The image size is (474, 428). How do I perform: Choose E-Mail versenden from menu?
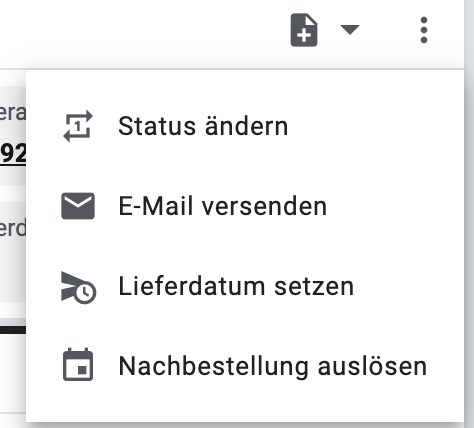[x=245, y=206]
